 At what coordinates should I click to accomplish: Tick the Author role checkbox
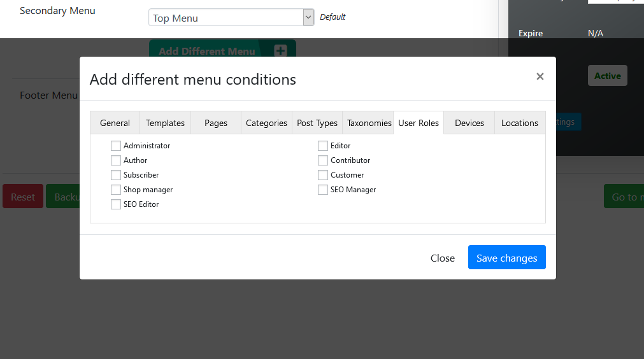116,160
